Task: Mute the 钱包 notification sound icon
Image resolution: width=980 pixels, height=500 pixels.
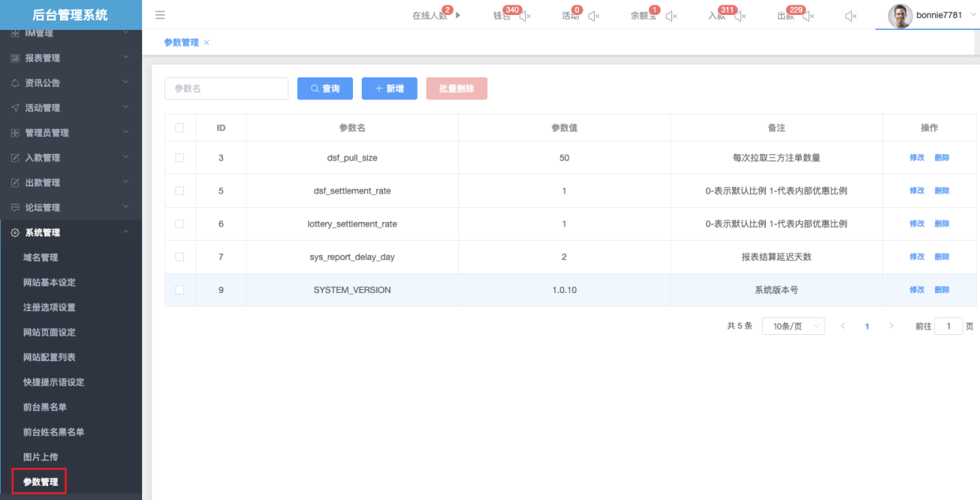Action: point(525,16)
